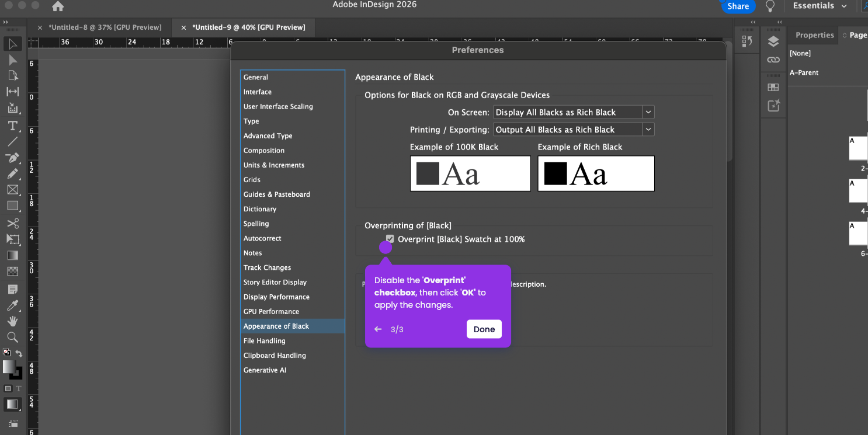
Task: Select the Gradient Swatch tool
Action: pos(12,255)
